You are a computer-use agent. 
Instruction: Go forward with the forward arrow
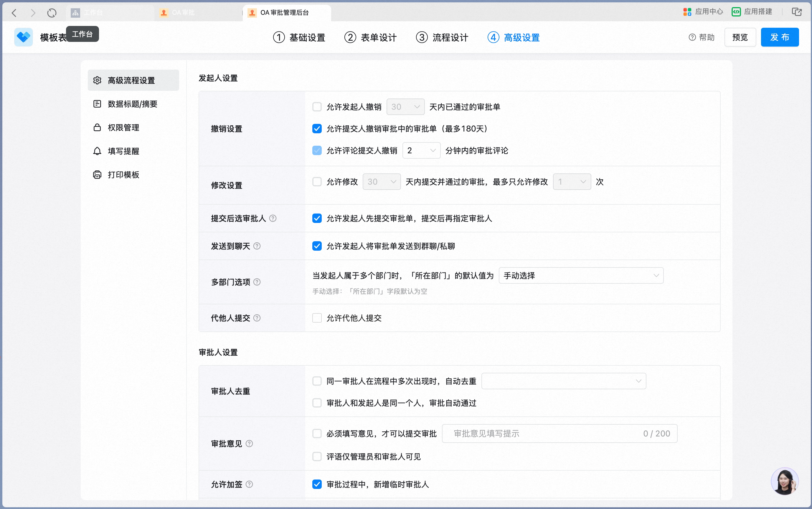[x=33, y=13]
